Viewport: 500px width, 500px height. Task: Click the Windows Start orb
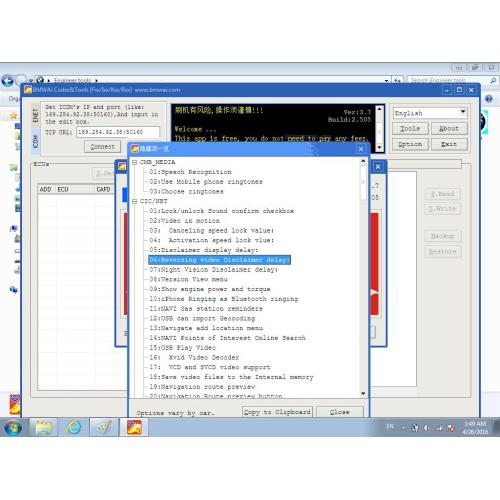pyautogui.click(x=13, y=427)
